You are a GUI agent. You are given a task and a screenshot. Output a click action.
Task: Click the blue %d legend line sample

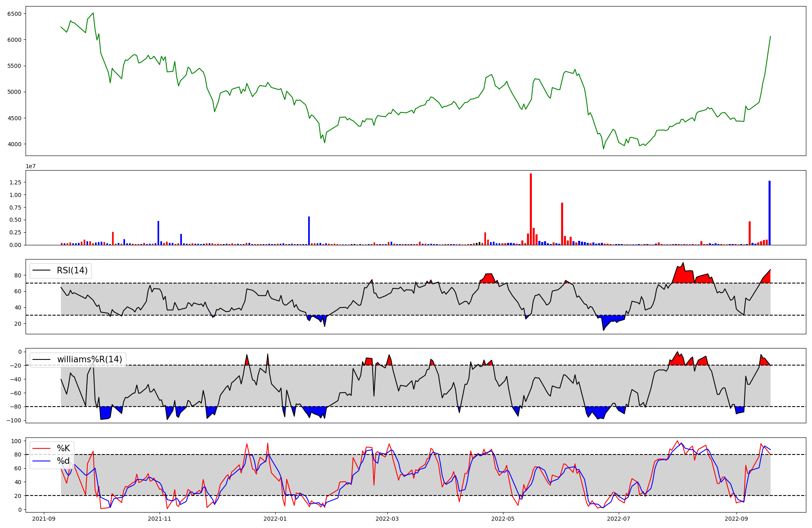[41, 461]
